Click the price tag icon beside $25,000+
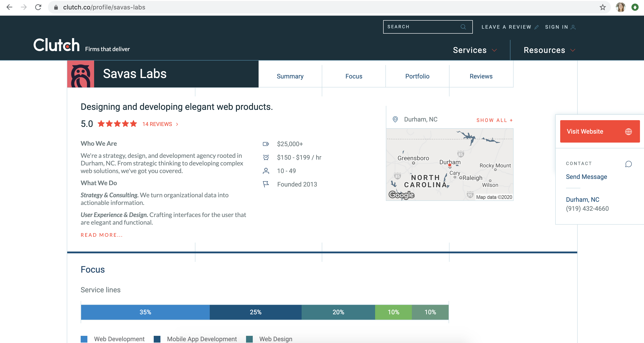This screenshot has height=343, width=644. (266, 144)
